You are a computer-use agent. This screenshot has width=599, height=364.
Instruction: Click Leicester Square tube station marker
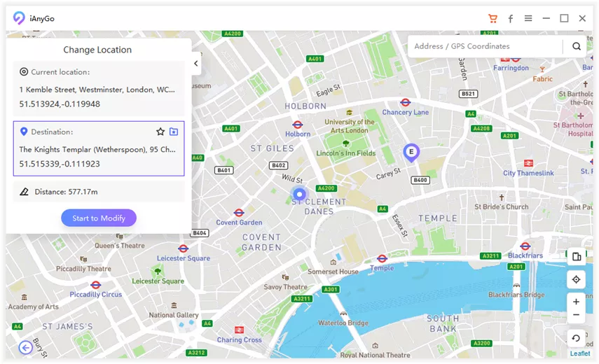coord(184,248)
